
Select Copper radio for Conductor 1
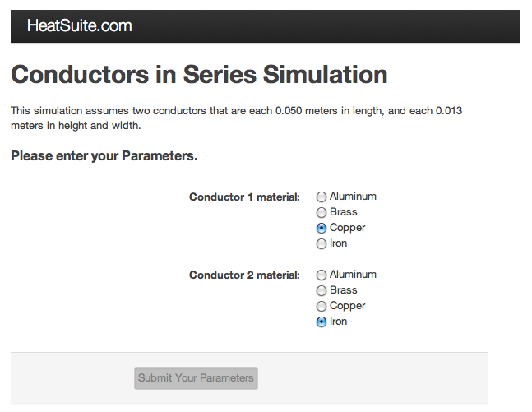(x=322, y=229)
